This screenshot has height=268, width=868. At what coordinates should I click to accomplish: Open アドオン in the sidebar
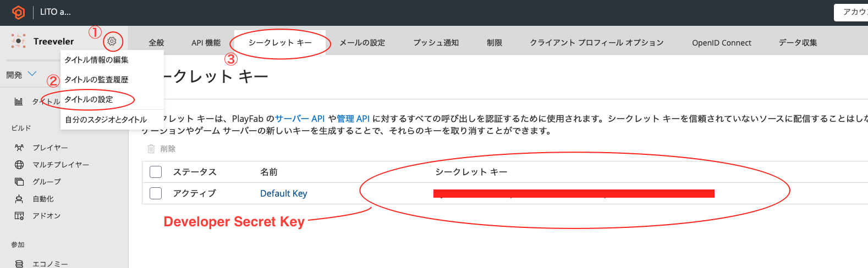(x=47, y=216)
